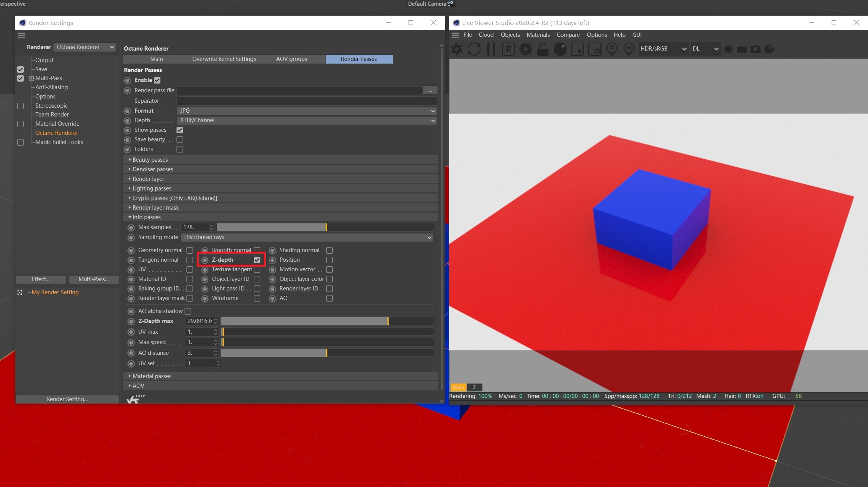
Task: Pause rendering in Live Viewer
Action: coord(491,49)
